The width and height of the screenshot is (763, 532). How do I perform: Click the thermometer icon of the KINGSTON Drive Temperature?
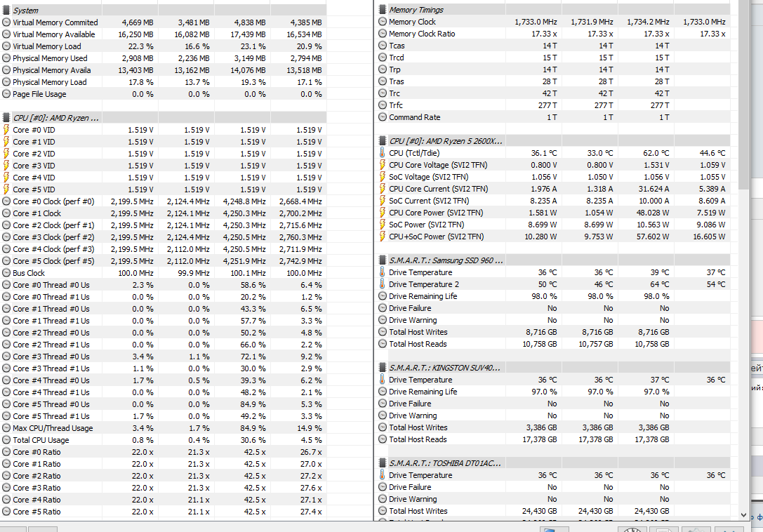point(383,380)
